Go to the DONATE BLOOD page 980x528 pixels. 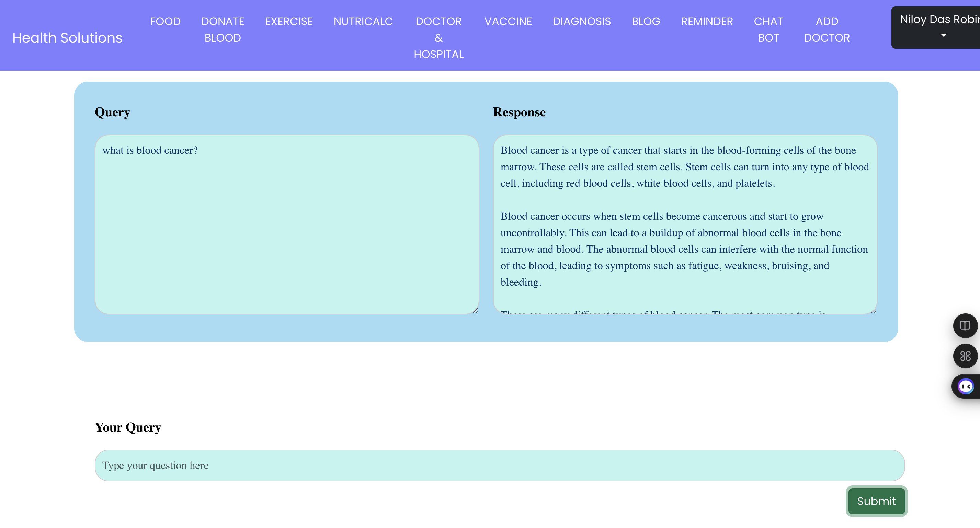coord(223,30)
